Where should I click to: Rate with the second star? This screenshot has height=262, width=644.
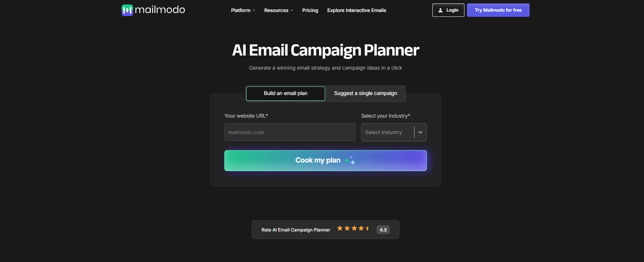347,228
